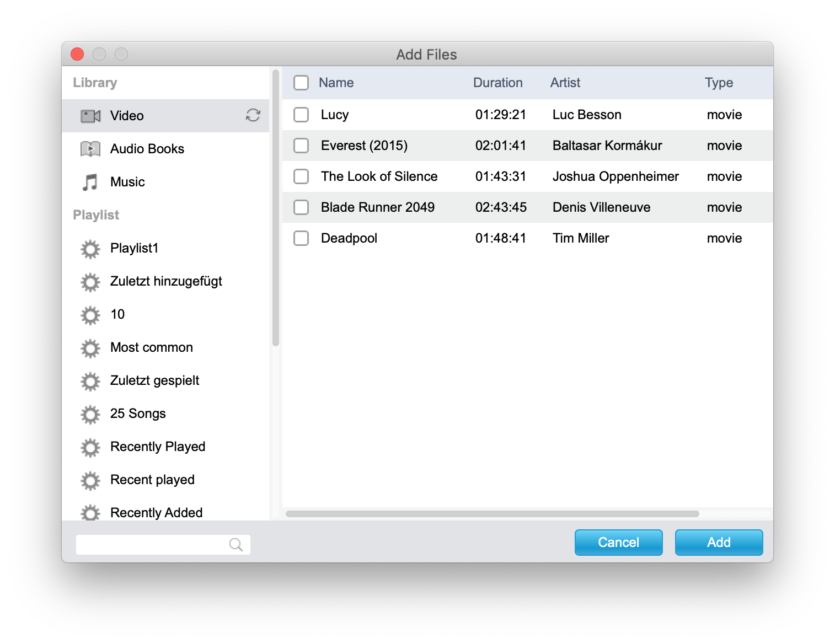
Task: Click the duration 01:48:41
Action: coord(501,238)
